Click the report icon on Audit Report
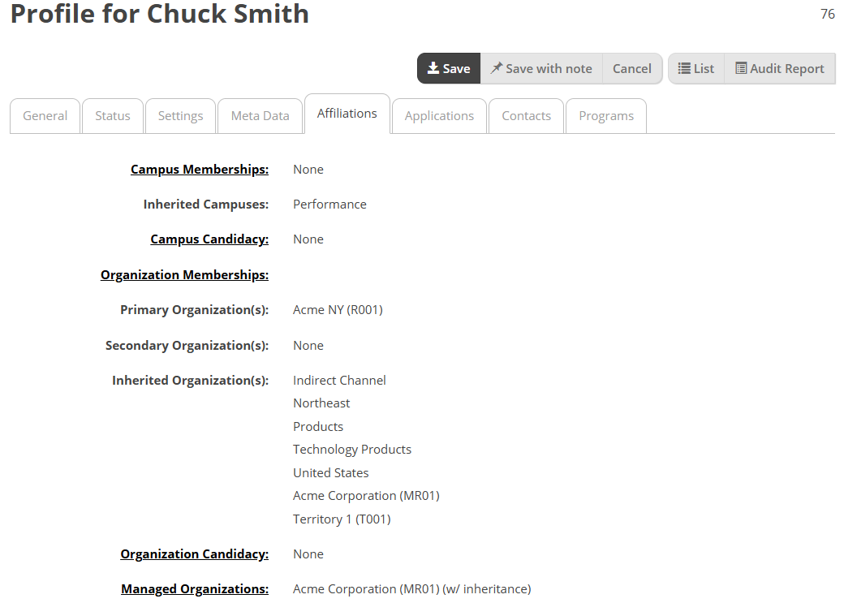The width and height of the screenshot is (844, 616). (741, 68)
